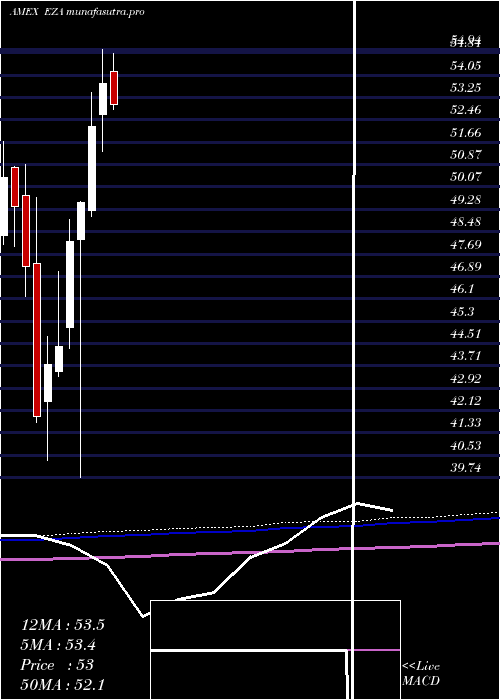Click the Price : 53 readout
This screenshot has height=700, width=500.
coord(57,665)
